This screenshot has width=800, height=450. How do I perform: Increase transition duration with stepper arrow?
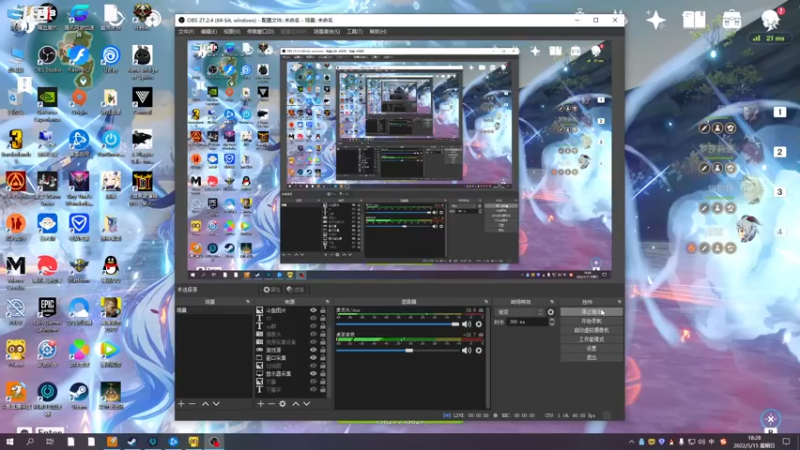point(552,320)
